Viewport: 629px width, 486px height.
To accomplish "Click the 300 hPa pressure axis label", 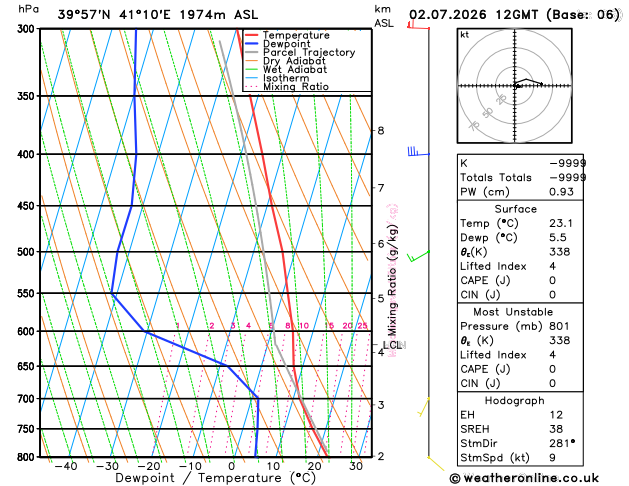I will pyautogui.click(x=28, y=29).
